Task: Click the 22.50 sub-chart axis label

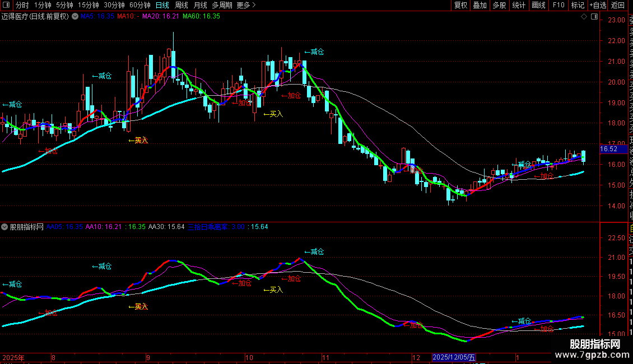Action: pyautogui.click(x=616, y=238)
